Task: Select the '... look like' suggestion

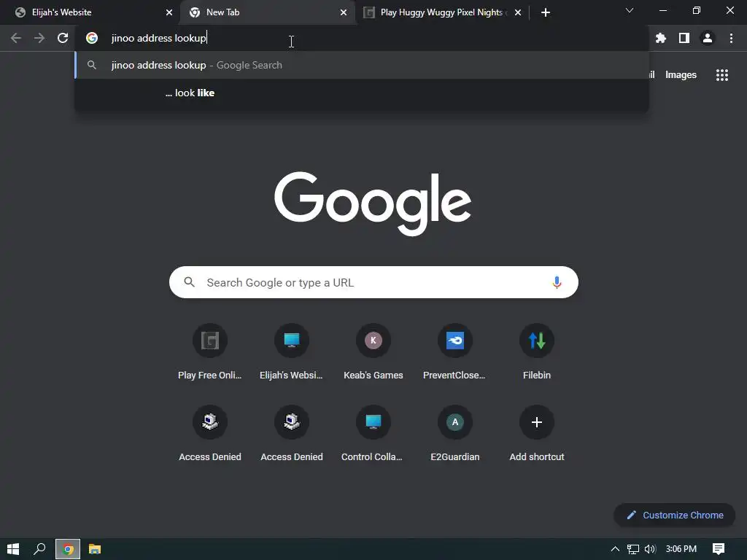Action: pyautogui.click(x=362, y=93)
